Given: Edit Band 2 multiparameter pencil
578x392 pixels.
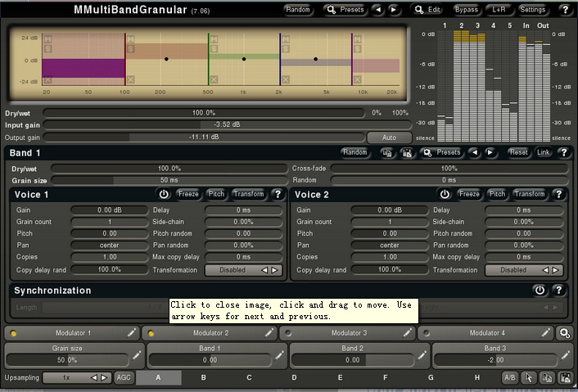Looking at the screenshot, I should click(x=422, y=355).
